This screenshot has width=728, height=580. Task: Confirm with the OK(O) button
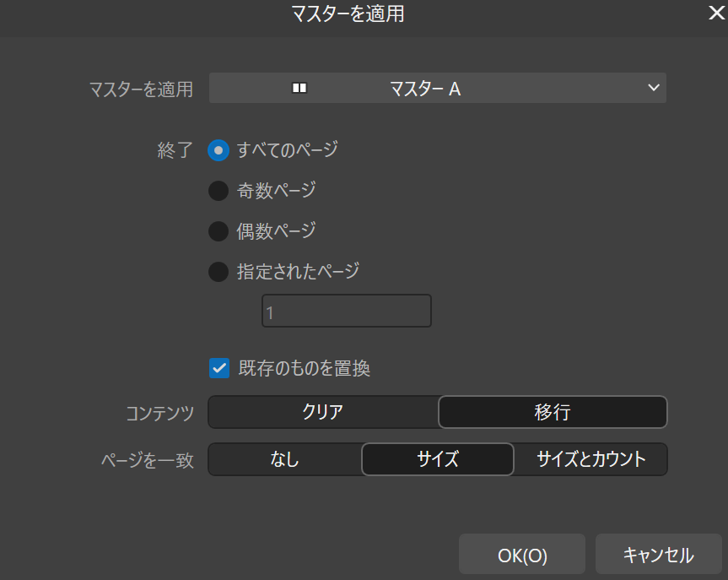pos(522,555)
